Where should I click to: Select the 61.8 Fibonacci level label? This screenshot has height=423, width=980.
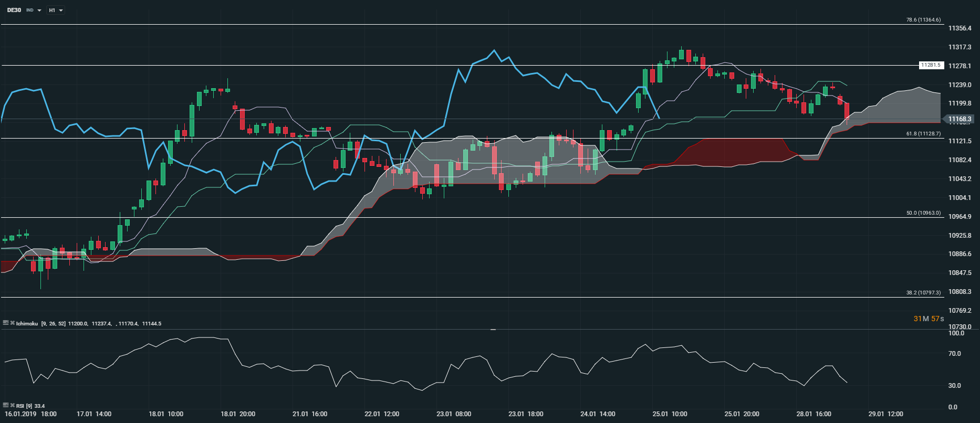click(923, 134)
